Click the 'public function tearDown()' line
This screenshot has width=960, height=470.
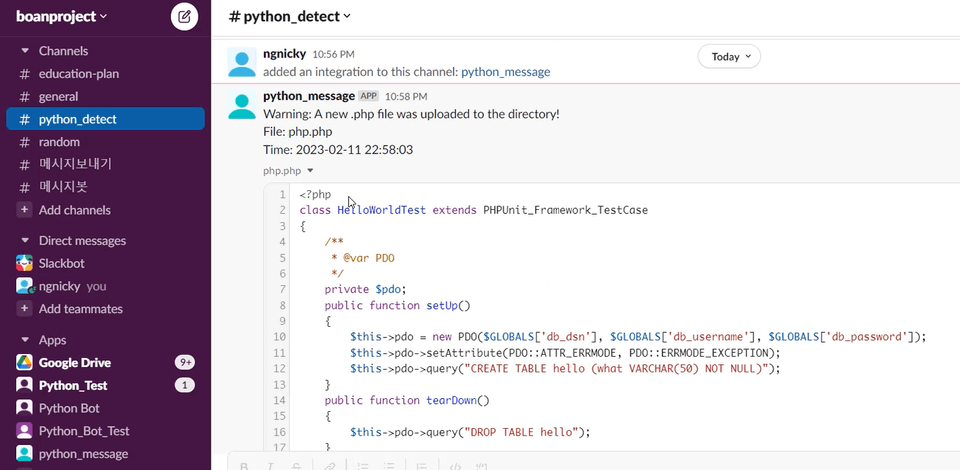coord(407,400)
